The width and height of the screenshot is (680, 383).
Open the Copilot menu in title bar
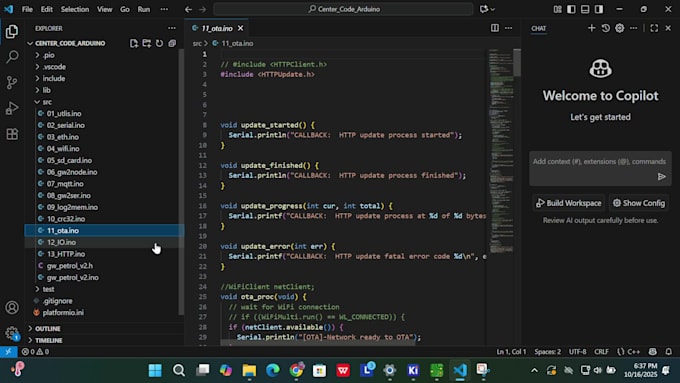click(487, 9)
